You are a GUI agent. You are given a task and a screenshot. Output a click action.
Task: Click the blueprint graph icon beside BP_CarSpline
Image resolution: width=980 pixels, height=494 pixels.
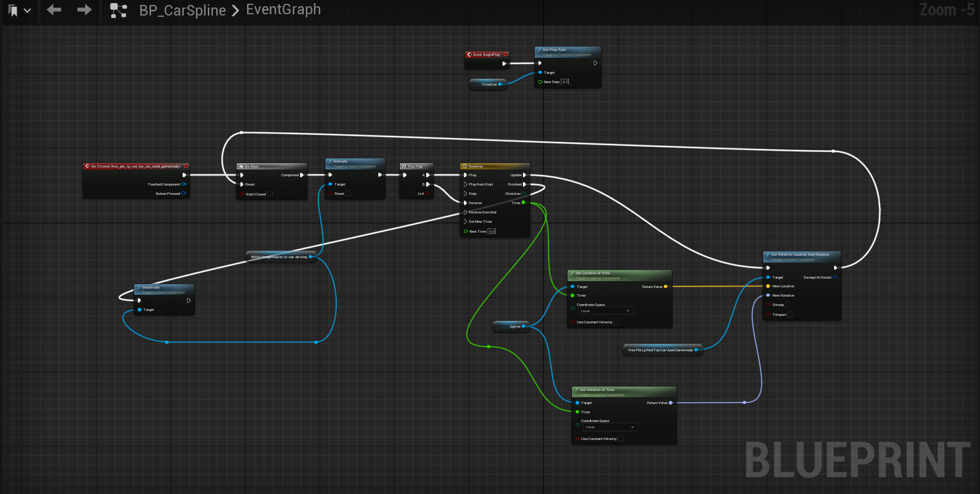118,11
